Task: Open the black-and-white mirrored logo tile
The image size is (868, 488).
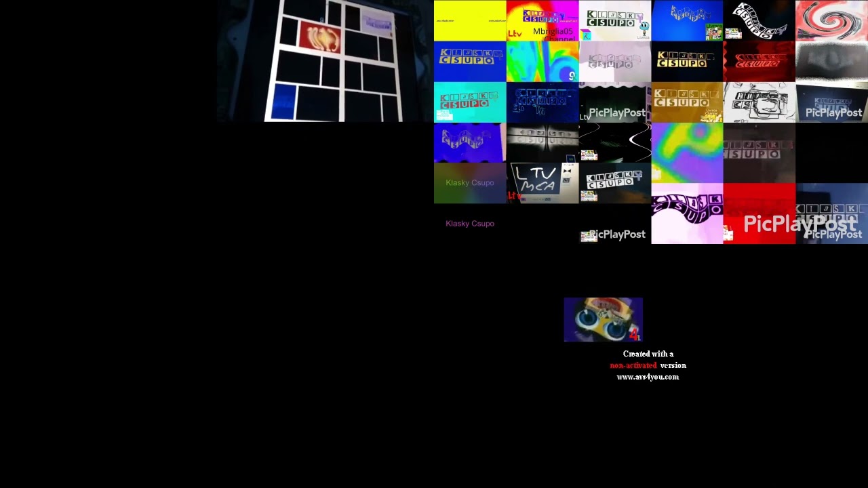Action: point(542,142)
